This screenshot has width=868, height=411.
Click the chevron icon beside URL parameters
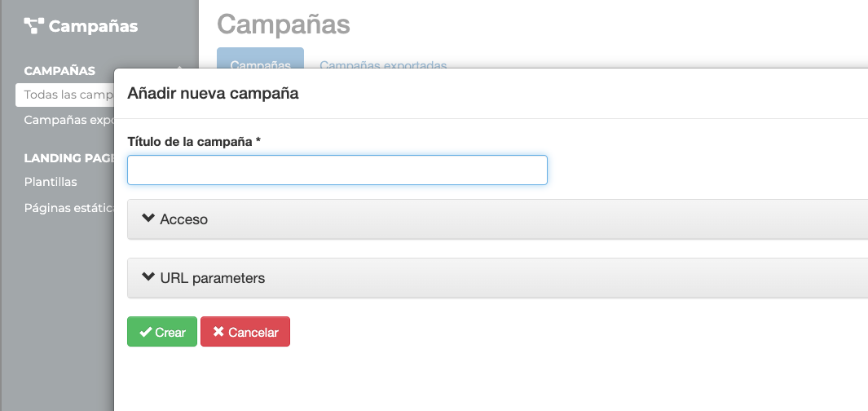(x=148, y=277)
